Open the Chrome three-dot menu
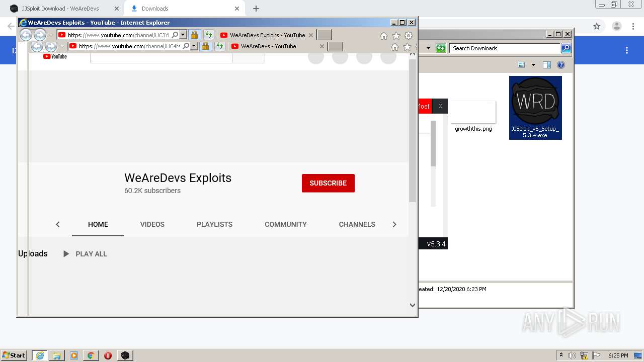This screenshot has width=644, height=362. (x=634, y=26)
